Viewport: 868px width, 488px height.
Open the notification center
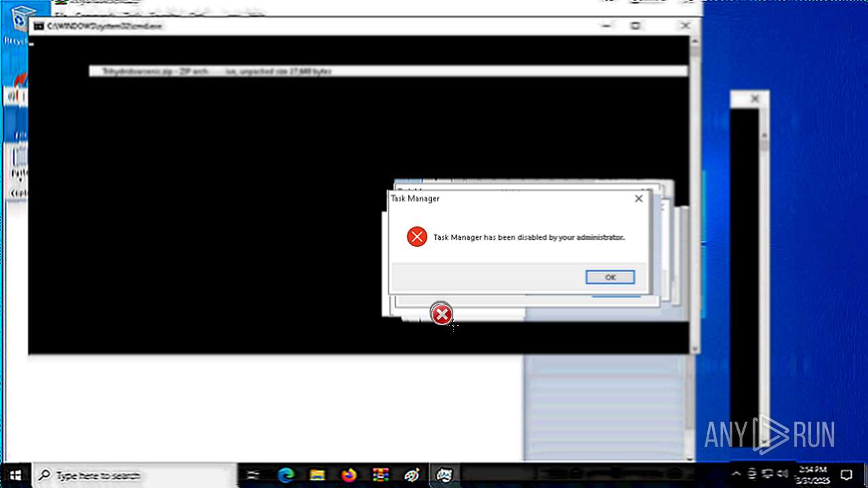coord(846,474)
